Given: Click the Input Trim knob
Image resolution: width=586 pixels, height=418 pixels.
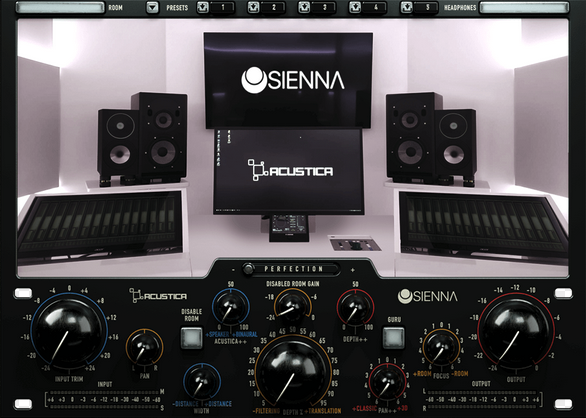Looking at the screenshot, I should (x=69, y=332).
